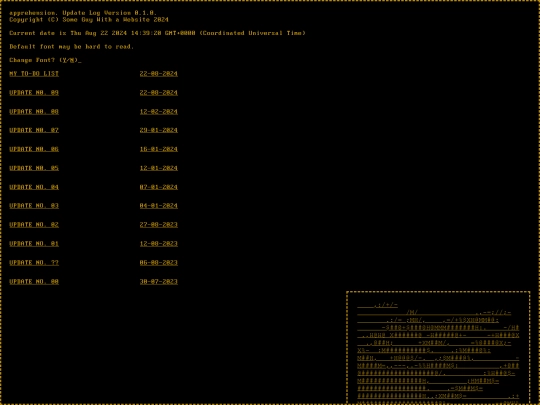Open the UPDATE NO. 05 entry
This screenshot has width=540, height=405.
coord(34,168)
